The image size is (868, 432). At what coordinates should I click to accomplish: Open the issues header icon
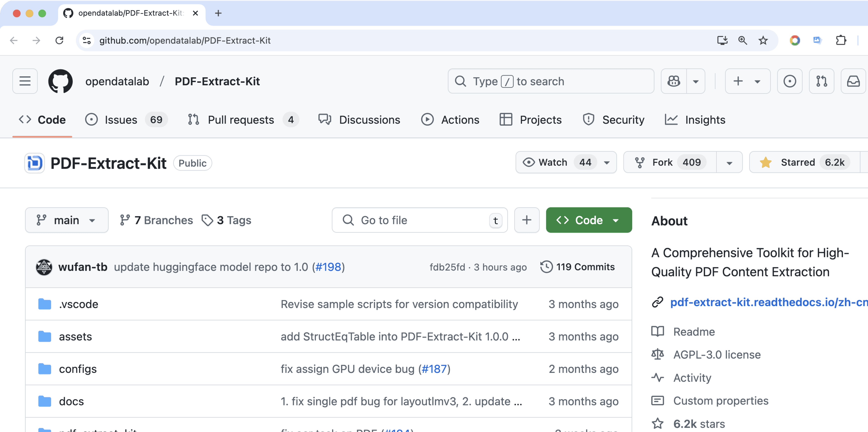tap(790, 81)
